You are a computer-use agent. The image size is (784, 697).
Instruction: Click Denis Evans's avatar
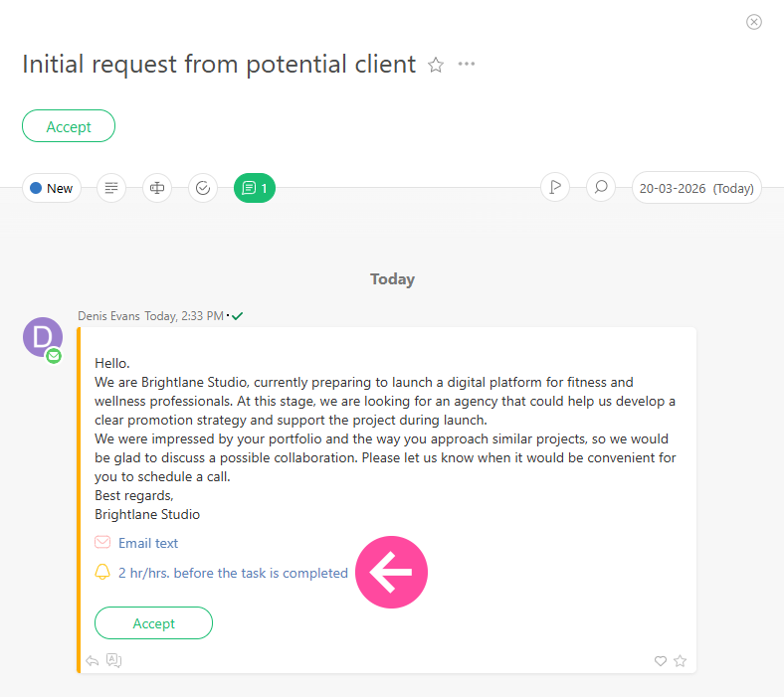42,336
